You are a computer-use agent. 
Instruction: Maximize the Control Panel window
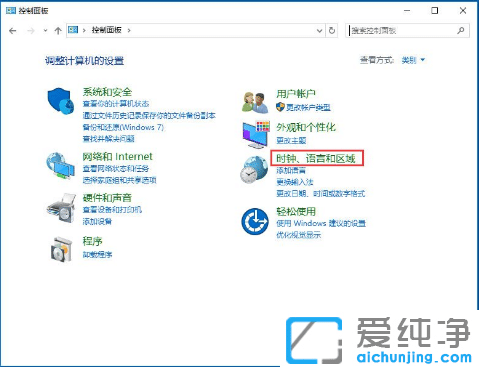pos(435,11)
